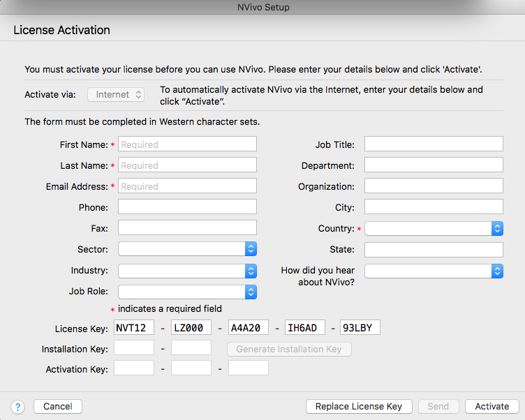Click the Organization text field

pyautogui.click(x=433, y=186)
